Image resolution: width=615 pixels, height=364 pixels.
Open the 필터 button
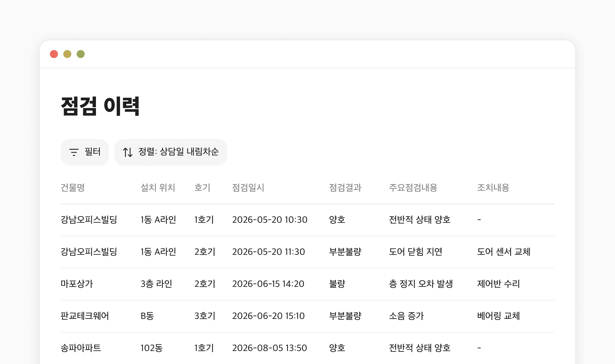coord(85,152)
